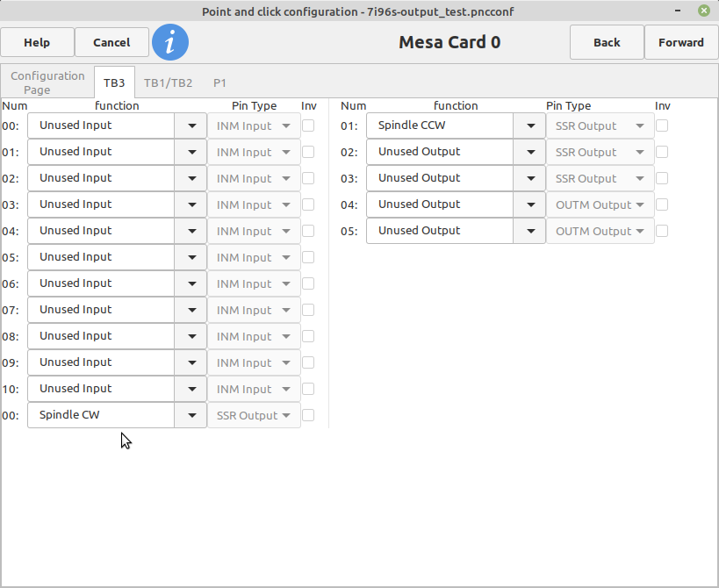This screenshot has width=719, height=588.
Task: Click the Back button
Action: [x=607, y=42]
